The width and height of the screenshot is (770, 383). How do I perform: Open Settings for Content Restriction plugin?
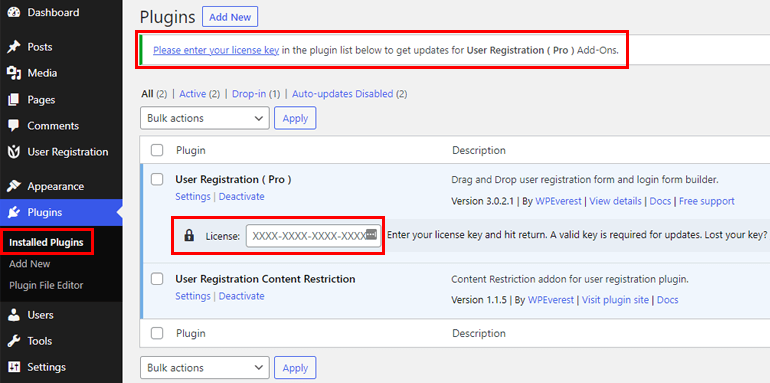point(192,296)
